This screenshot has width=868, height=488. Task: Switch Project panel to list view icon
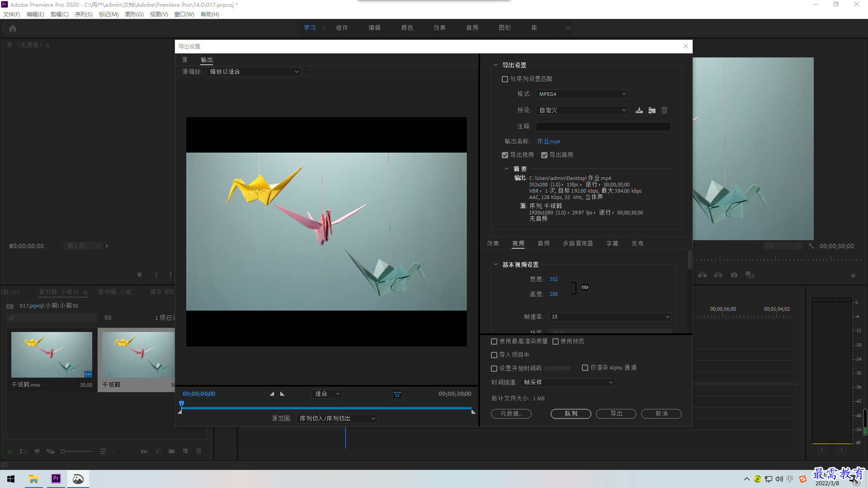(24, 451)
